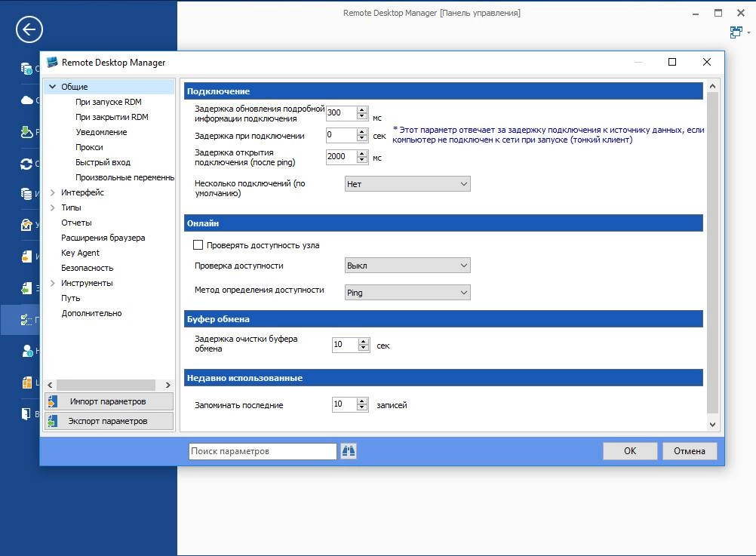Open Несколько подключений dropdown showing Нет
This screenshot has width=756, height=556.
(407, 184)
